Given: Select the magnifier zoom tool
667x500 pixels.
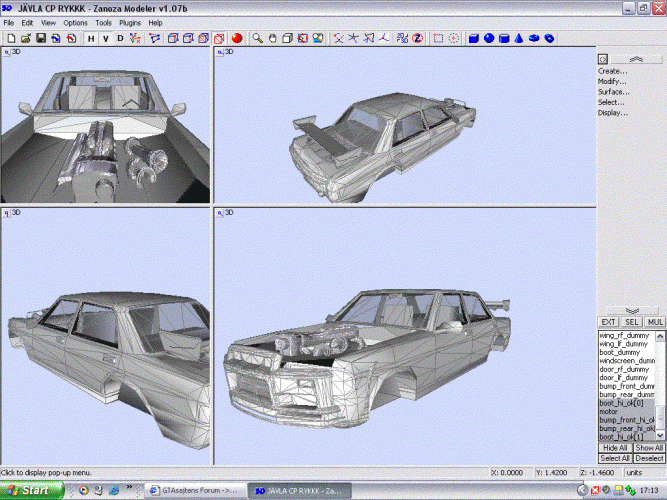Looking at the screenshot, I should 257,38.
